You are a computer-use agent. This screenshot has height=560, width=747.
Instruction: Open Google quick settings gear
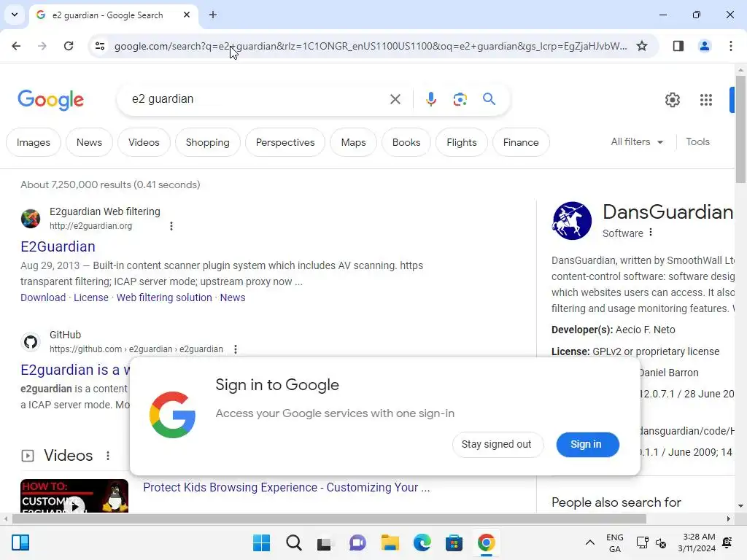click(672, 99)
